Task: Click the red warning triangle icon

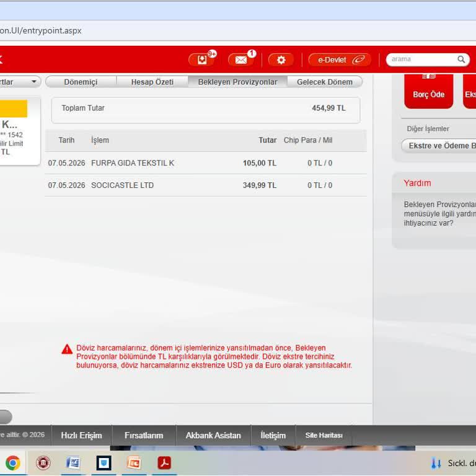Action: tap(67, 349)
